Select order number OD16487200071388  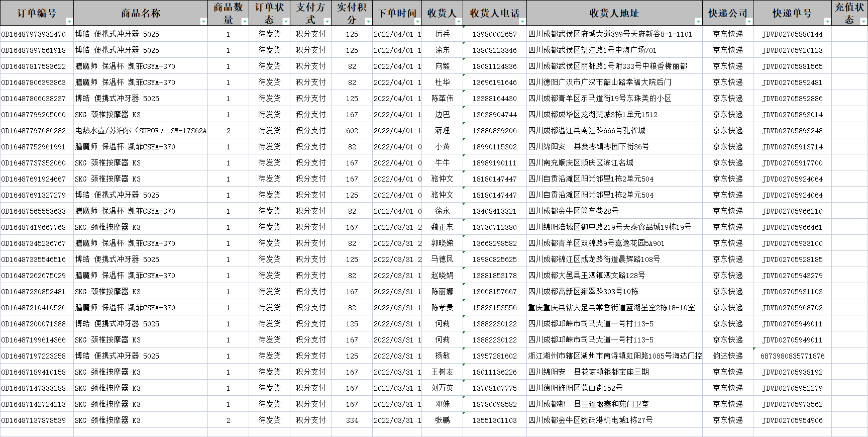37,324
